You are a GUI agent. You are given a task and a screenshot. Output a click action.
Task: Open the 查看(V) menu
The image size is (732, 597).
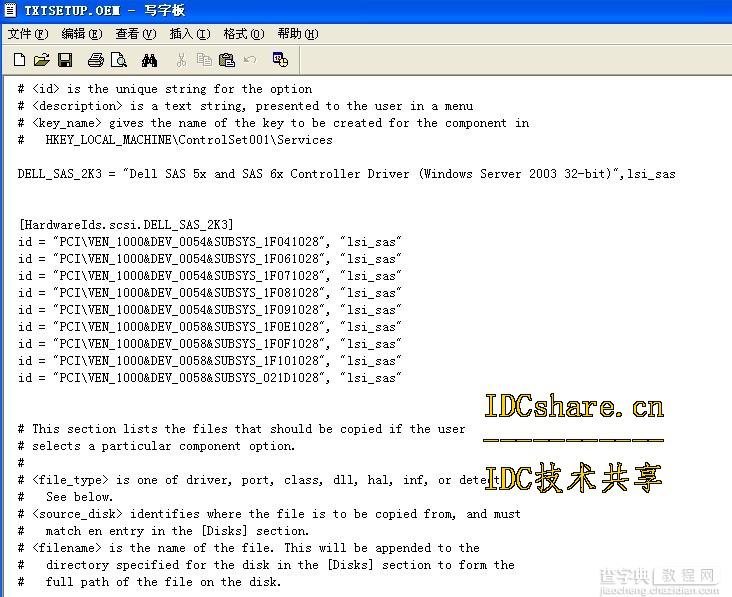point(136,34)
